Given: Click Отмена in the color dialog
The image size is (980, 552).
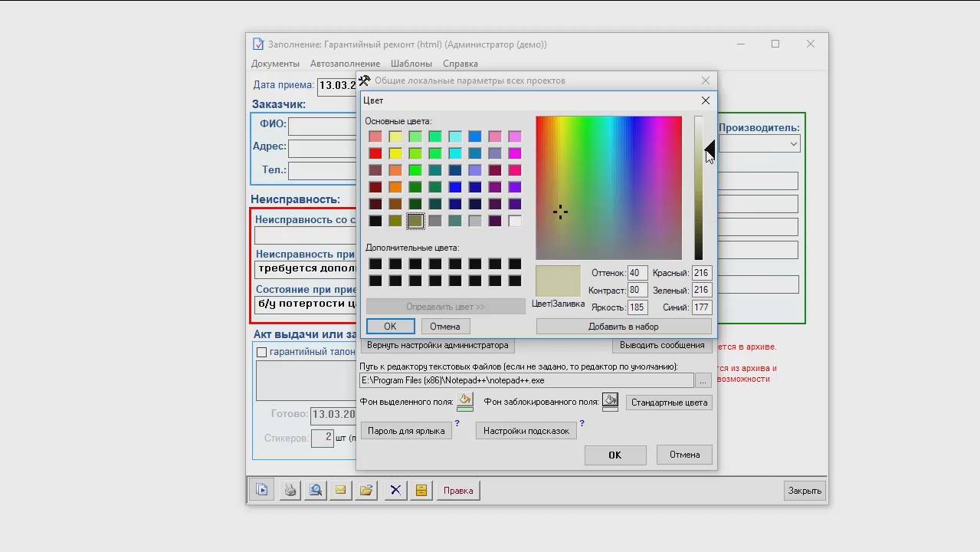Looking at the screenshot, I should pyautogui.click(x=445, y=327).
